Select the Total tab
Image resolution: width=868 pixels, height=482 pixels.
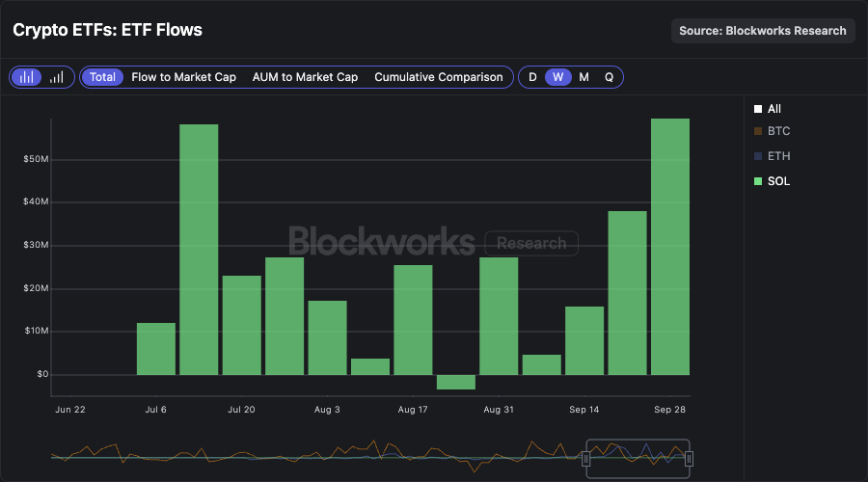pos(102,77)
